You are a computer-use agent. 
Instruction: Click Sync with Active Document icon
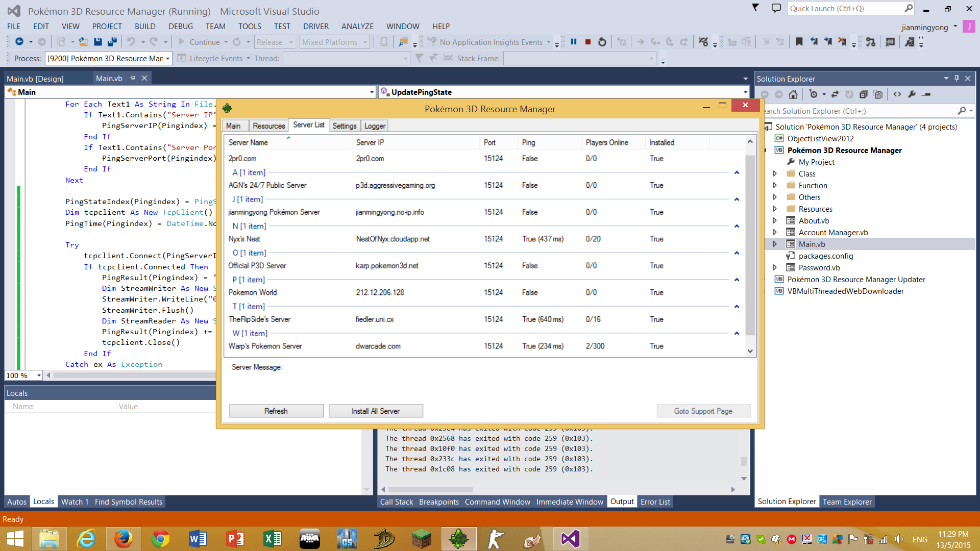835,94
